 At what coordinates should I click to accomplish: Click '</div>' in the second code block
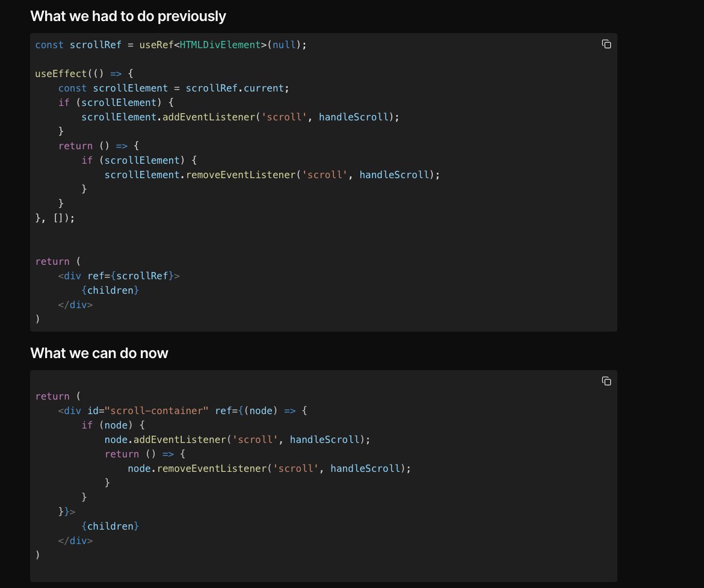point(75,540)
